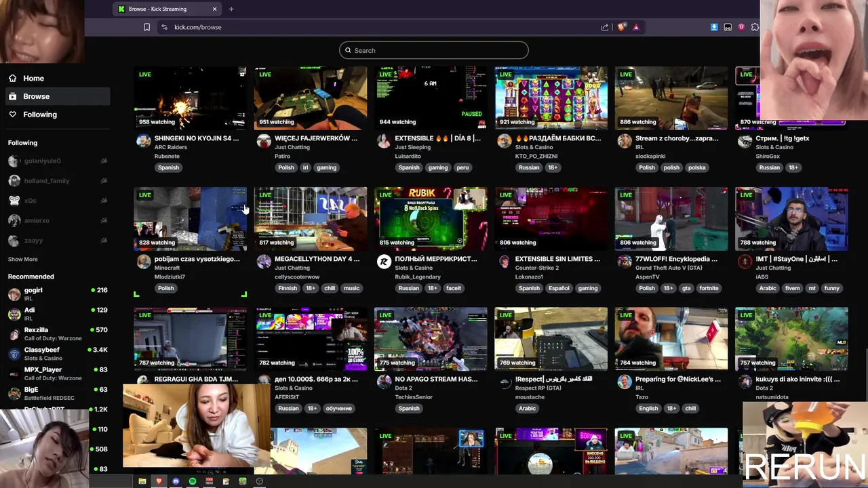Open recommended channel Classybeef

pos(58,353)
